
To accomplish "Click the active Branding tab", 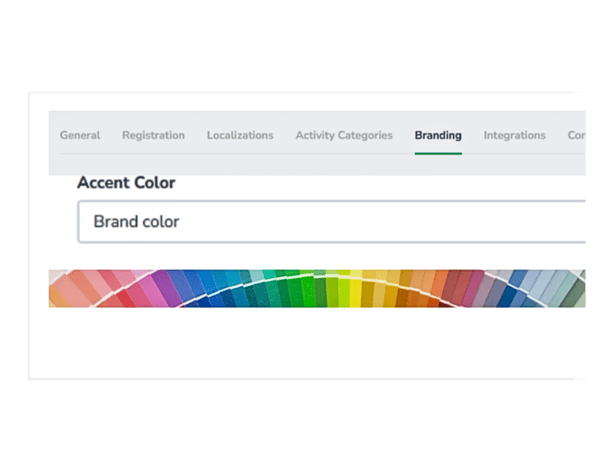I will tap(438, 135).
